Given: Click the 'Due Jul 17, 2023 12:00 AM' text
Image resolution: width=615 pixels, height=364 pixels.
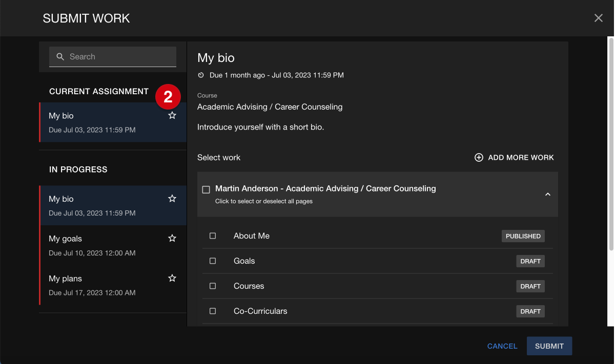Looking at the screenshot, I should point(92,293).
